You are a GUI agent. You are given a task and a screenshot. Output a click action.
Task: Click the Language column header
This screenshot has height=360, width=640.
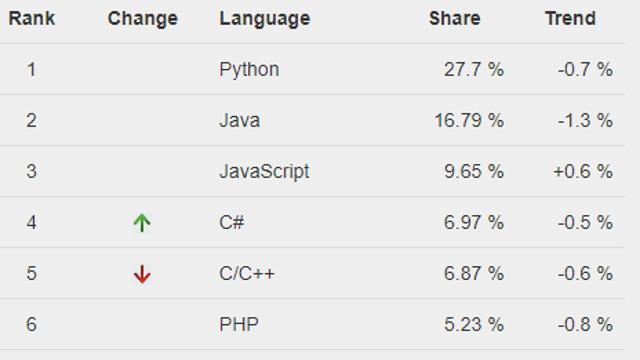click(265, 19)
